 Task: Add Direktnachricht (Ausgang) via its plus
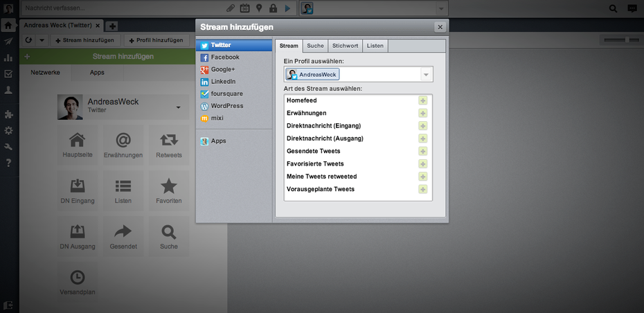(x=422, y=138)
